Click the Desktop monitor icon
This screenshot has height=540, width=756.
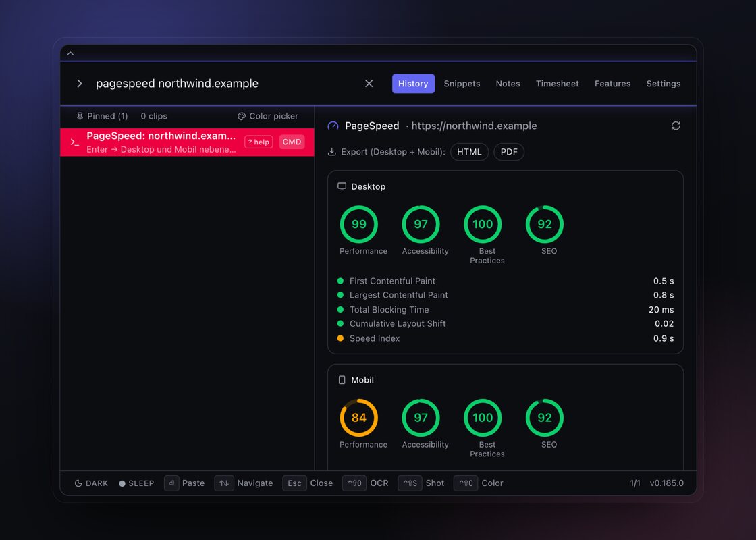342,186
